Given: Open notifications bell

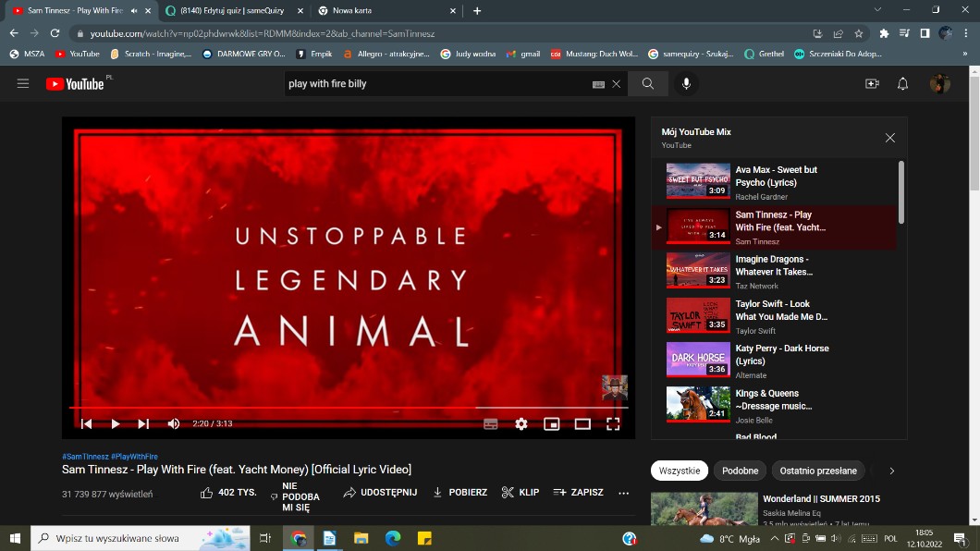Looking at the screenshot, I should click(903, 84).
